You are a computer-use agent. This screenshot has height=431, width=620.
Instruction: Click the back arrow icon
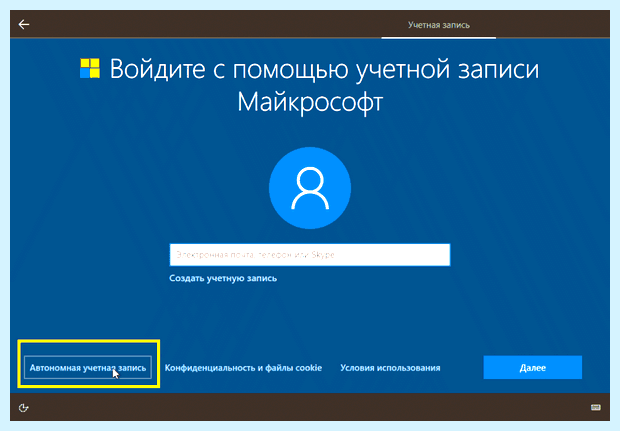click(x=24, y=25)
